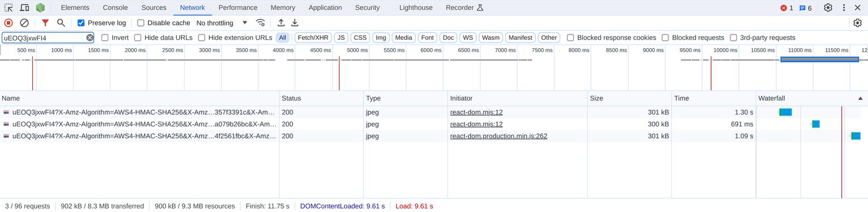Check Hide extension URLs

tap(201, 37)
